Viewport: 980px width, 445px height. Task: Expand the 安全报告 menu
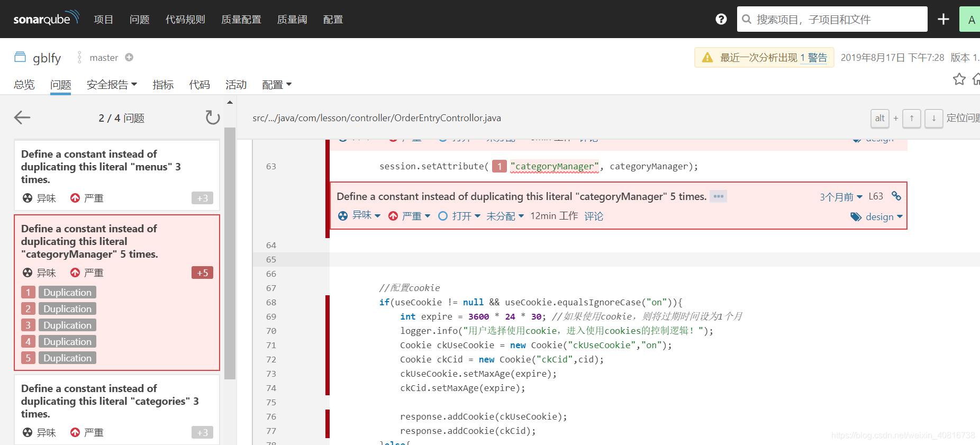(x=112, y=85)
